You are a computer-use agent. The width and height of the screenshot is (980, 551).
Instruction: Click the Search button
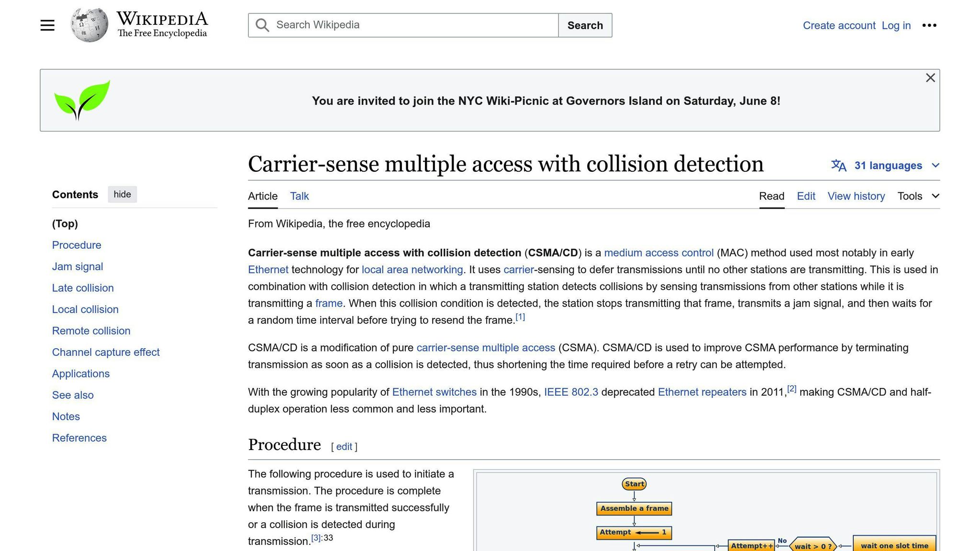tap(585, 25)
